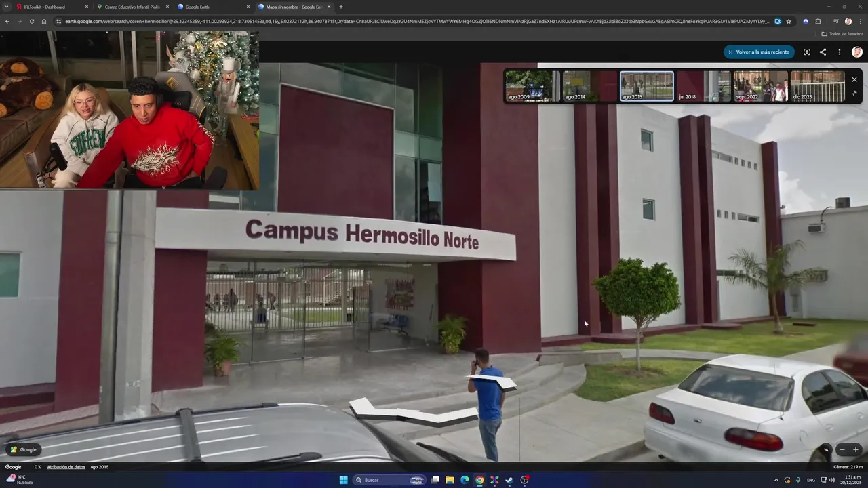This screenshot has height=488, width=868.
Task: Click the compass icon near zoom controls
Action: pos(825,449)
